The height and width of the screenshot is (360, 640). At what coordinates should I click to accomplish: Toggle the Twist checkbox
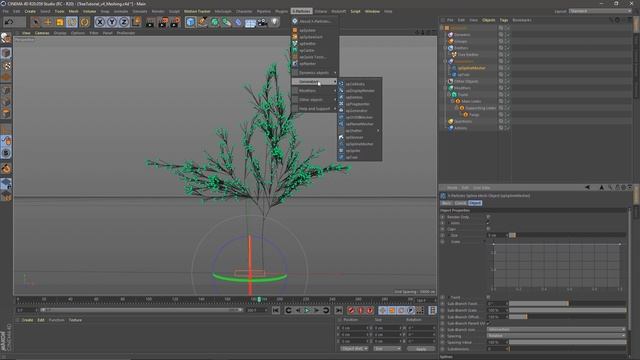tap(488, 297)
